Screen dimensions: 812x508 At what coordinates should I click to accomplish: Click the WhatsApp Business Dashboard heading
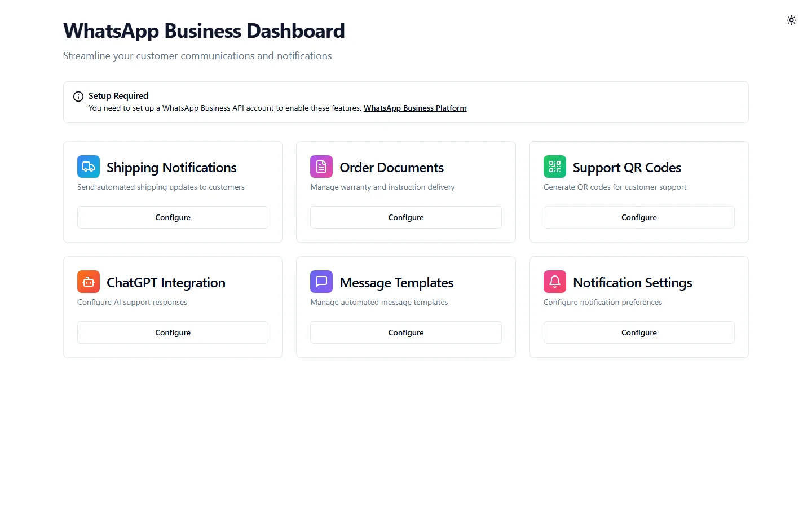[204, 31]
